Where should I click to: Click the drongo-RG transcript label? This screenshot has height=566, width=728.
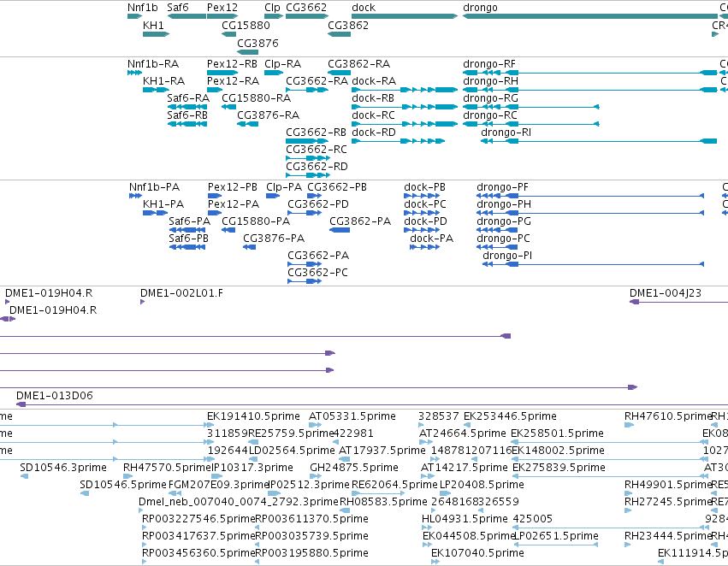click(490, 97)
